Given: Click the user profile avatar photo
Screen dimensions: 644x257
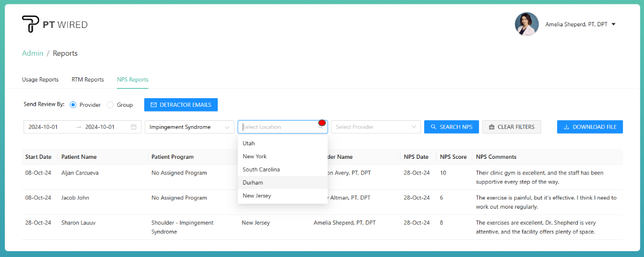Looking at the screenshot, I should [x=526, y=24].
